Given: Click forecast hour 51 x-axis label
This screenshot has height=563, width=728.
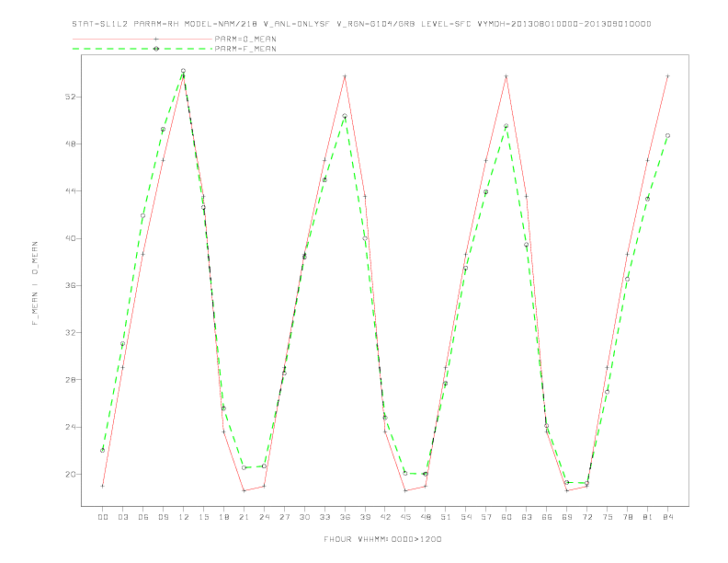Looking at the screenshot, I should tap(446, 517).
